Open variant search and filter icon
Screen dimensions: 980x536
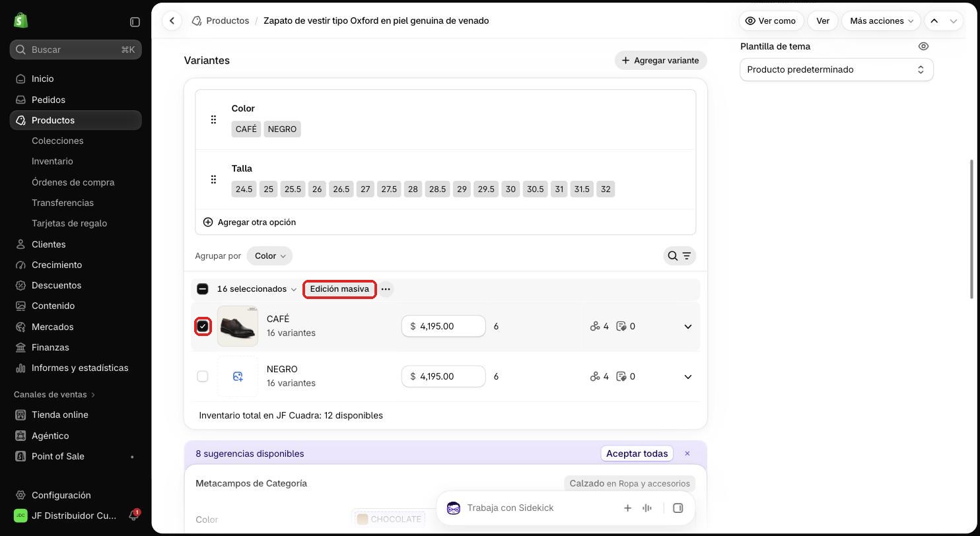click(680, 255)
